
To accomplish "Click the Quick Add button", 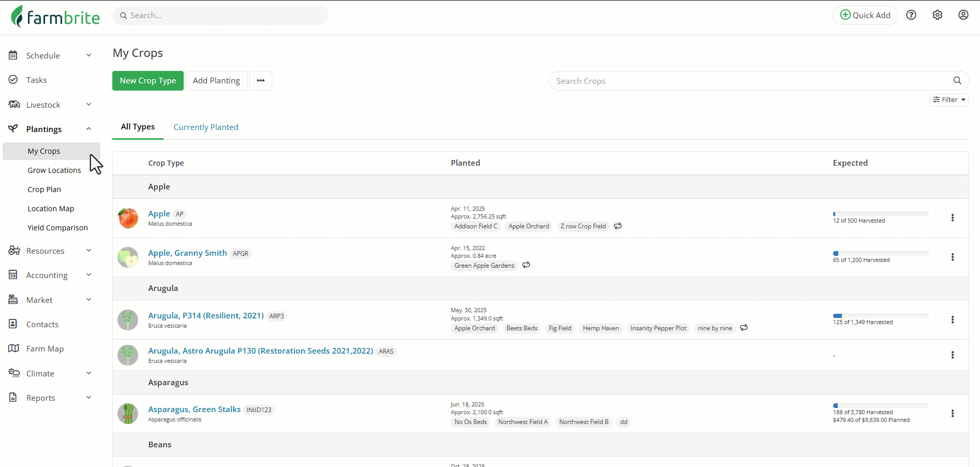I will (865, 15).
